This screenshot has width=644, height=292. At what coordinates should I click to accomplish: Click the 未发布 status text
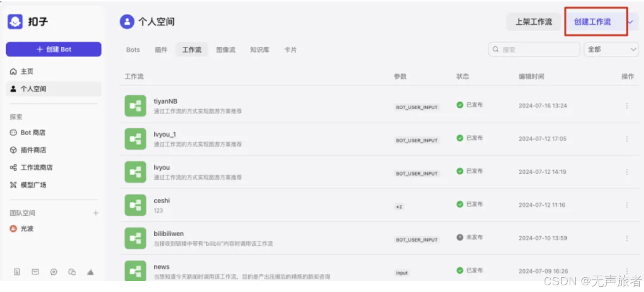coord(474,237)
